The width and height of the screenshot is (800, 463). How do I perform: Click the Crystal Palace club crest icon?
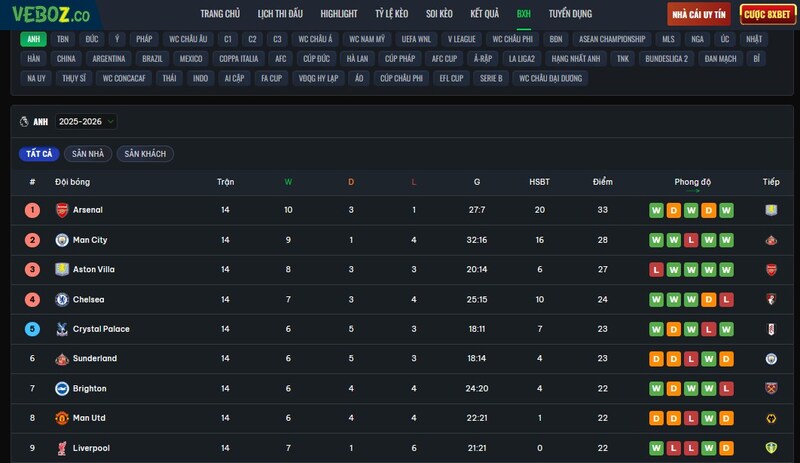(x=62, y=329)
